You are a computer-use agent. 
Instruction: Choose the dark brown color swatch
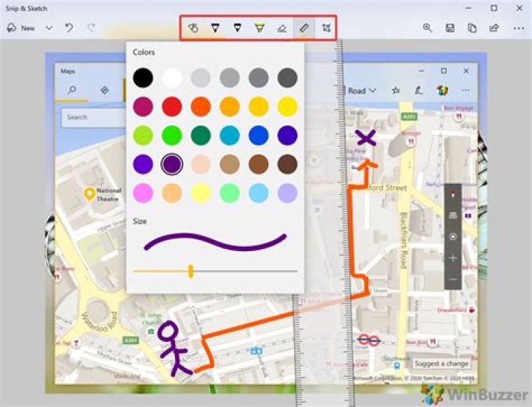coord(287,164)
